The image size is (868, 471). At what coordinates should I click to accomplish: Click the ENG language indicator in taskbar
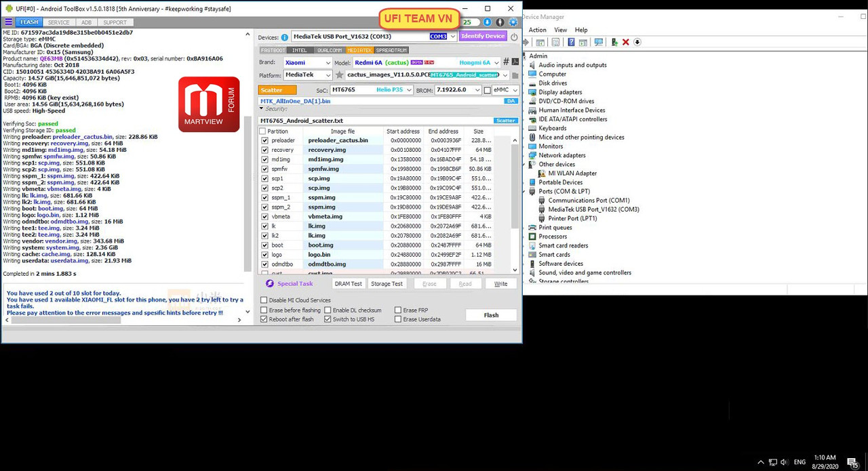click(x=800, y=462)
